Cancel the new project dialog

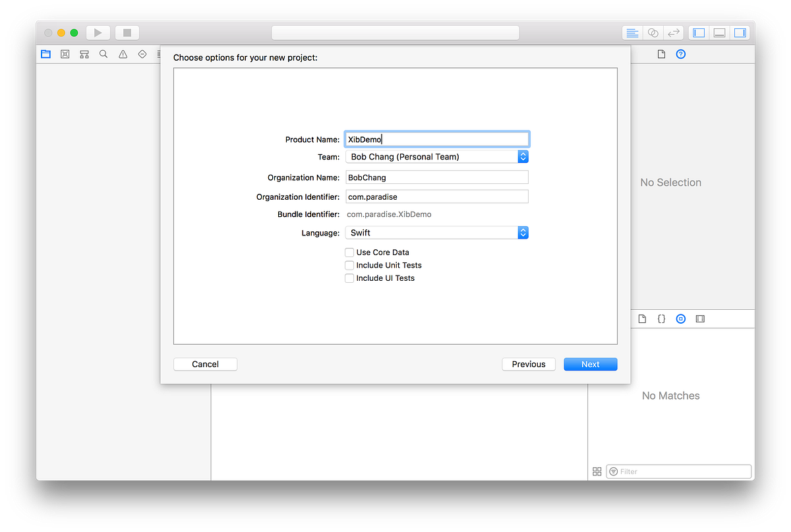[x=205, y=364]
